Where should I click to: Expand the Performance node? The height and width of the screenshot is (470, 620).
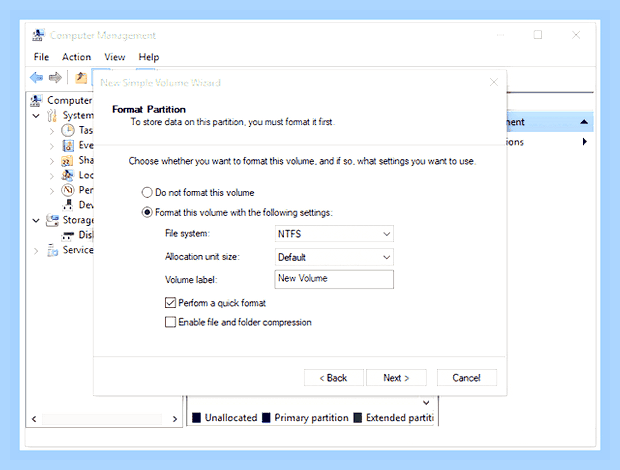pyautogui.click(x=52, y=191)
